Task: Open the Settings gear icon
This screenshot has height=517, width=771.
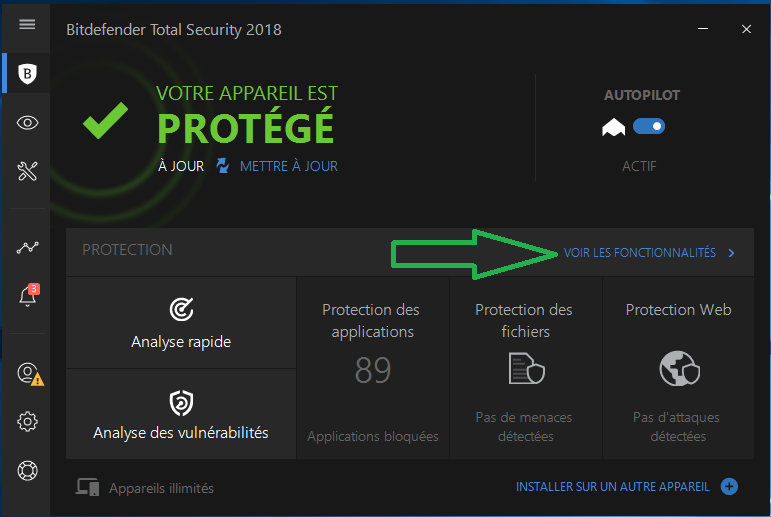Action: 28,422
